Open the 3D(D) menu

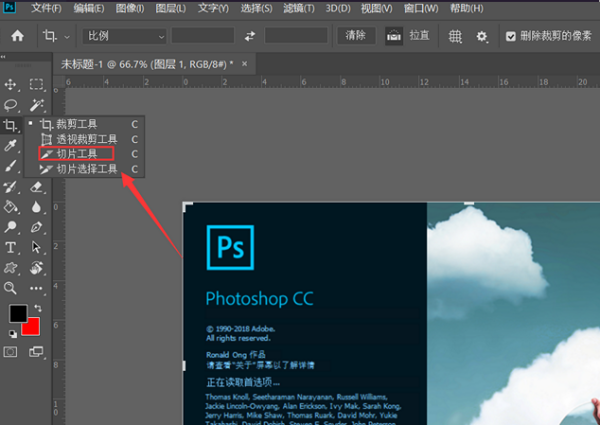point(338,8)
